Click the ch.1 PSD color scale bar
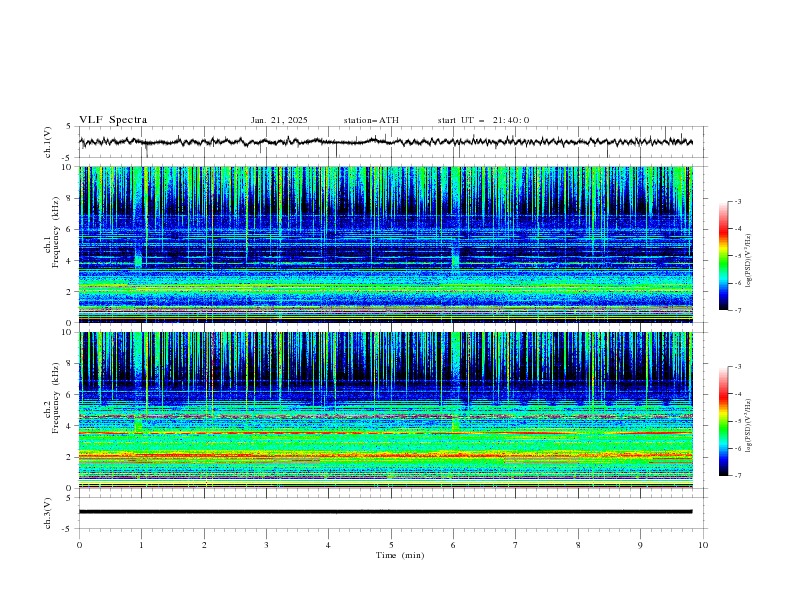 point(723,256)
